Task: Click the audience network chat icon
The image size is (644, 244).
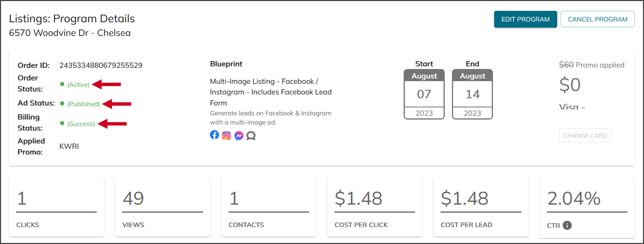Action: (251, 136)
